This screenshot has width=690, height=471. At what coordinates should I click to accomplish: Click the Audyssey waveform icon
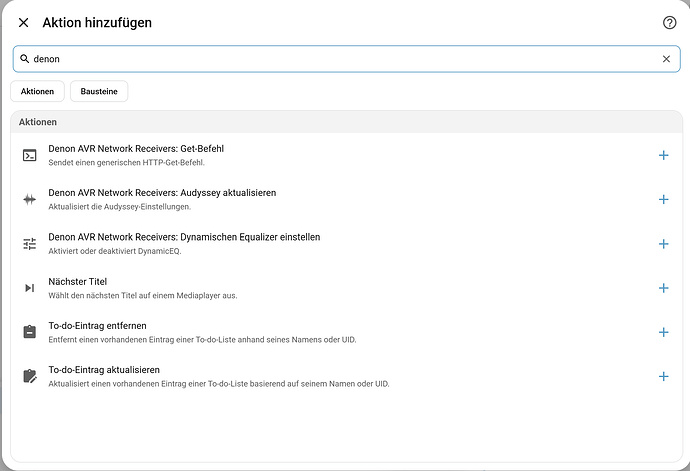[x=29, y=199]
